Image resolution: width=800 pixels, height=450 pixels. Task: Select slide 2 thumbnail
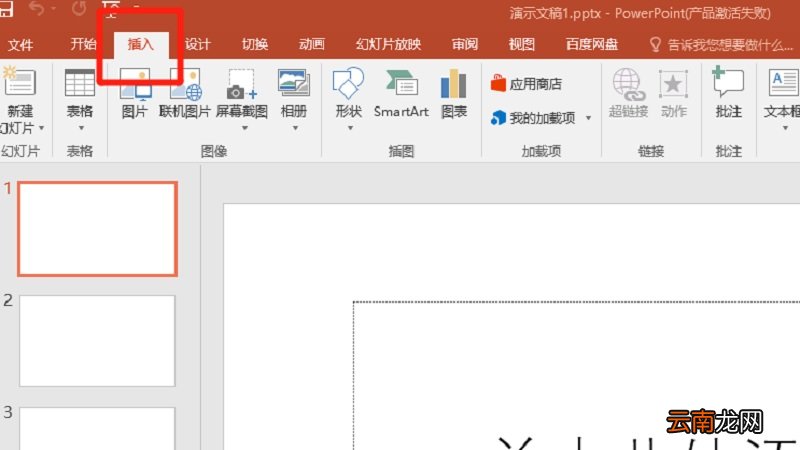point(97,341)
